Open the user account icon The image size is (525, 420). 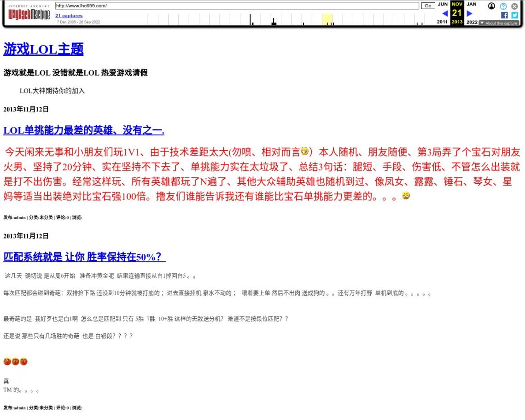point(491,6)
